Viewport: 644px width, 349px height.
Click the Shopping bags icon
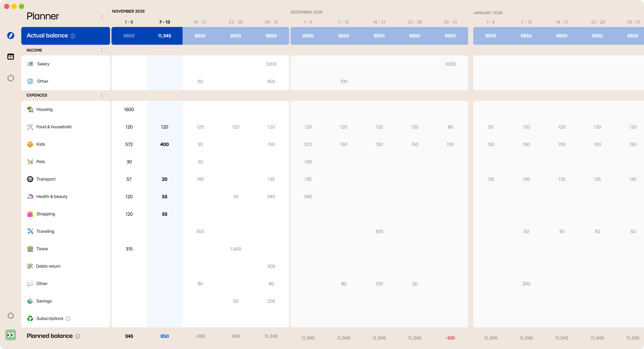[x=30, y=214]
